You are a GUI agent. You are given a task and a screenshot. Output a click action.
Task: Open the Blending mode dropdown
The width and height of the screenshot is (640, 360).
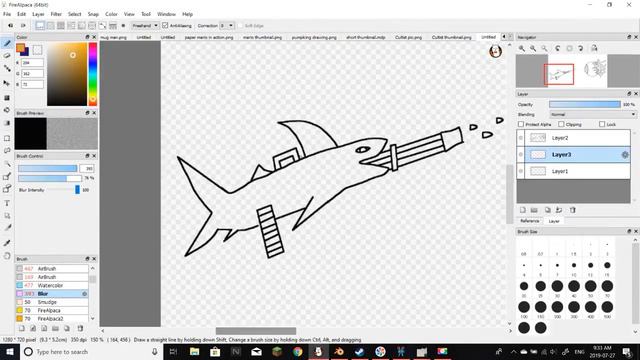click(x=593, y=115)
